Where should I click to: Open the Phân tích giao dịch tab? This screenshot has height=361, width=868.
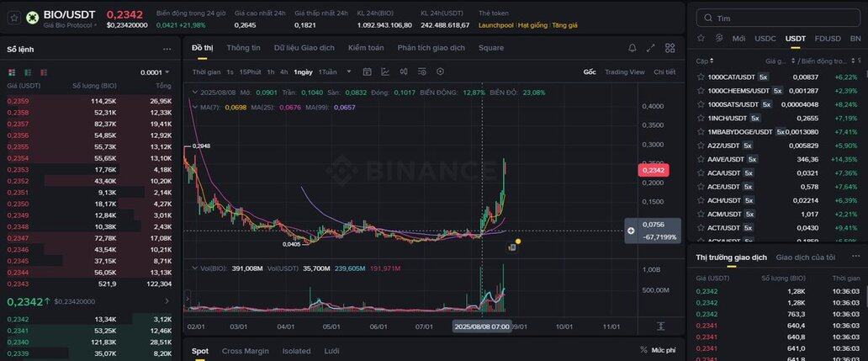click(x=431, y=48)
